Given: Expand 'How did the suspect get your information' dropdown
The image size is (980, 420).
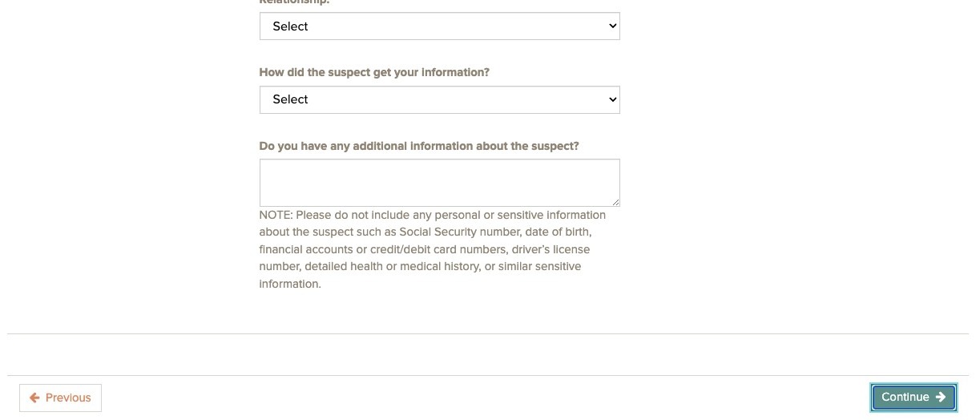Looking at the screenshot, I should tap(439, 99).
